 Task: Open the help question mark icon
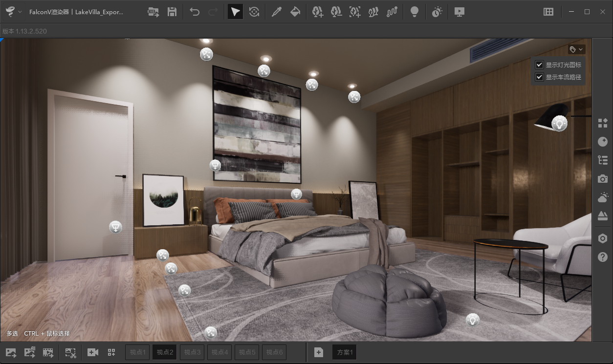603,257
